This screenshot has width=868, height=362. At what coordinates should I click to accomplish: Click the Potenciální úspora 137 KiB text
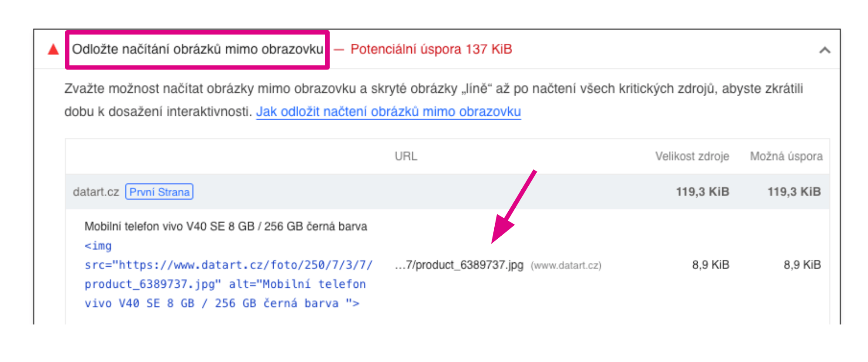(431, 49)
